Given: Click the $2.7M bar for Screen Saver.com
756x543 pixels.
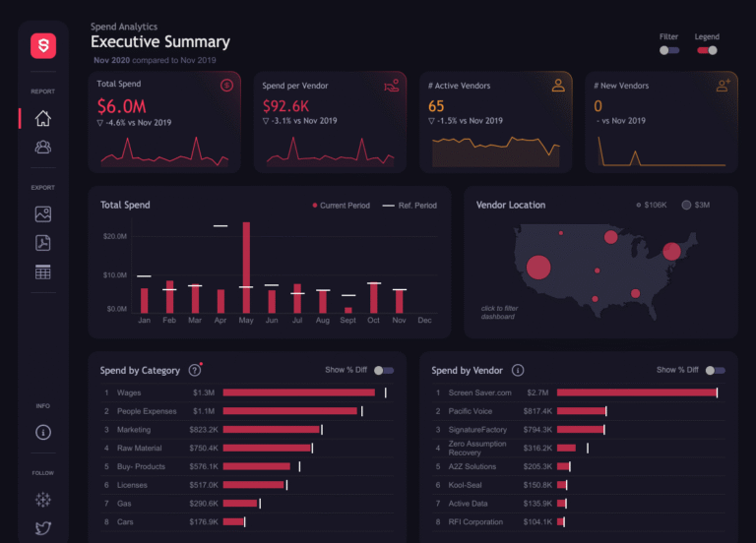Looking at the screenshot, I should click(637, 392).
